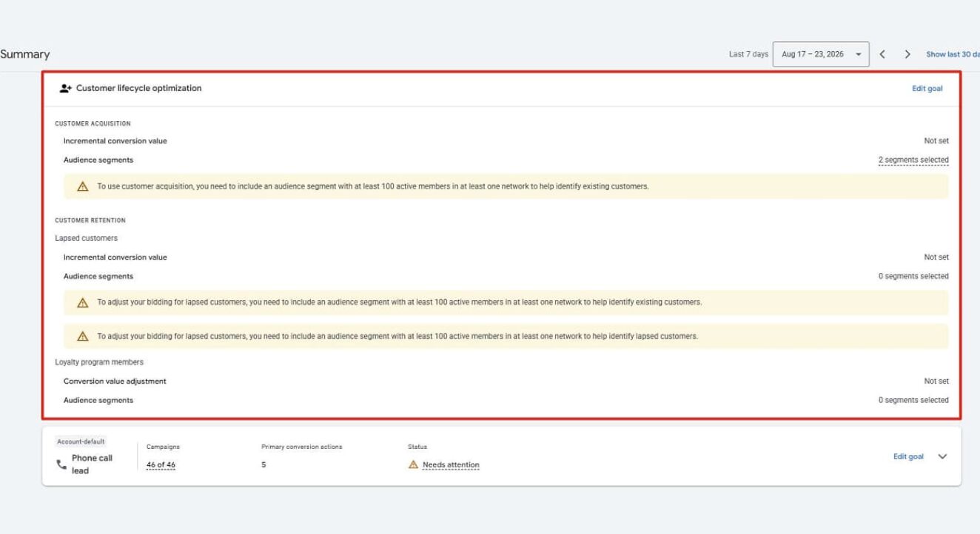
Task: Click the CUSTOMER ACQUISITION section heading
Action: [x=93, y=124]
